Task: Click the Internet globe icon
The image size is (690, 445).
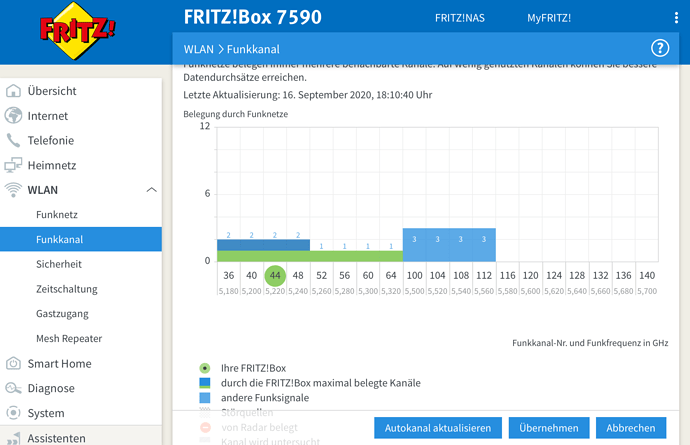Action: 13,115
